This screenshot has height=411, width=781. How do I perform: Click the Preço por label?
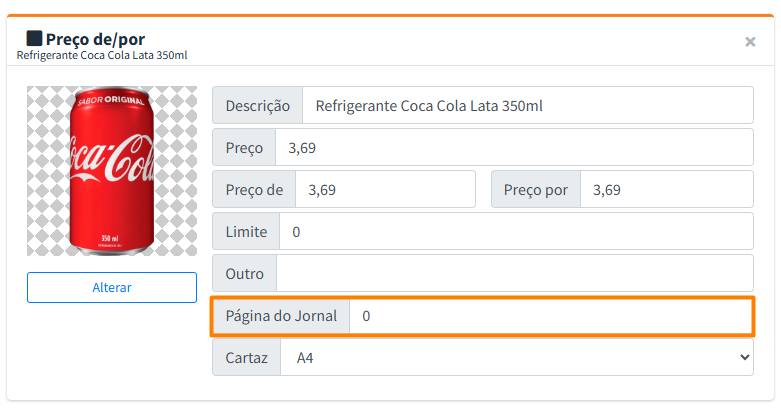tap(536, 190)
